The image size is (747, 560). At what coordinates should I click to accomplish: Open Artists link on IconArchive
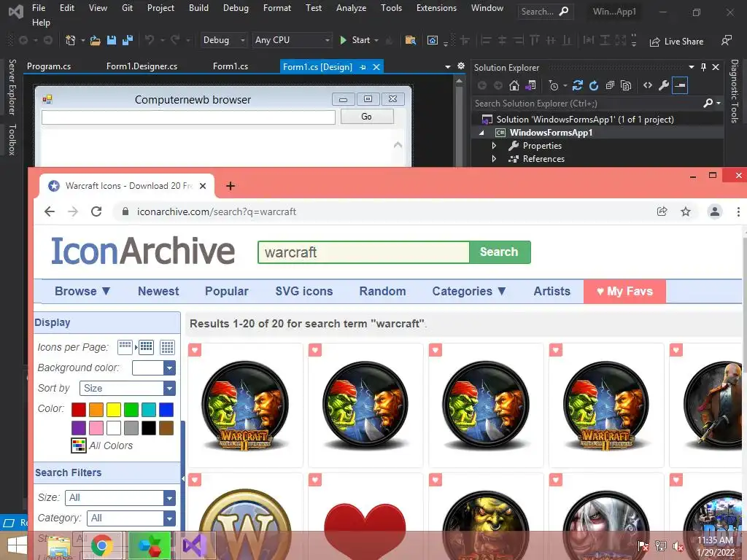(551, 292)
